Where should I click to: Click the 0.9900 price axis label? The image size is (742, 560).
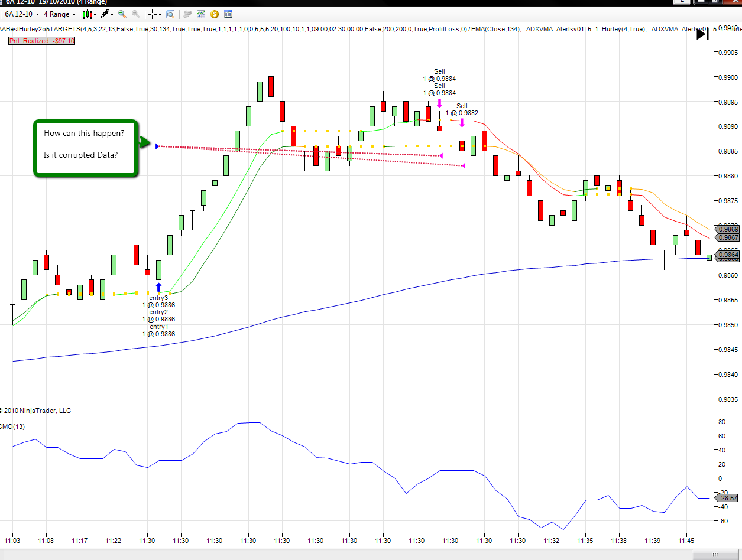pyautogui.click(x=728, y=77)
